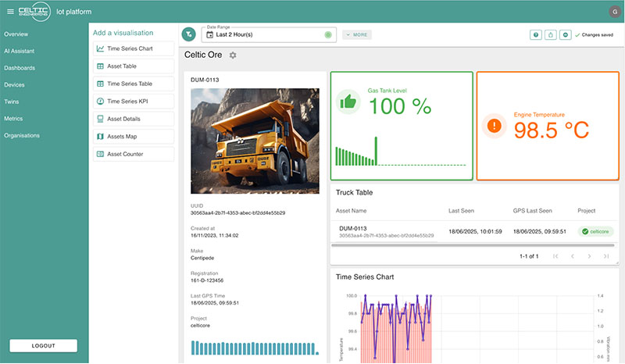Click the middle share toolbar button
The image size is (625, 364).
(x=551, y=34)
